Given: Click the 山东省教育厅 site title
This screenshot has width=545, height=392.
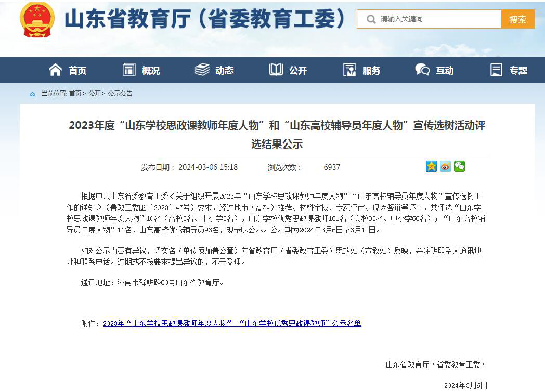Looking at the screenshot, I should (x=205, y=20).
